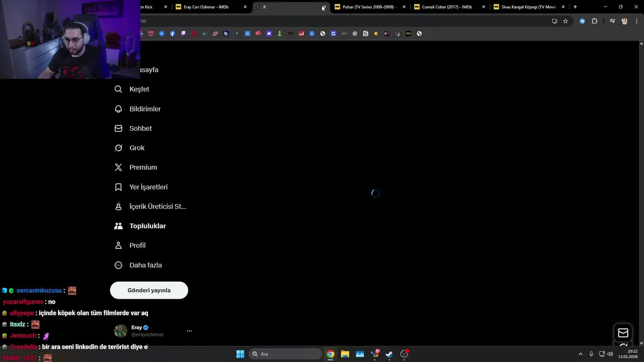644x362 pixels.
Task: Open the Topluluklar people icon
Action: pyautogui.click(x=118, y=226)
